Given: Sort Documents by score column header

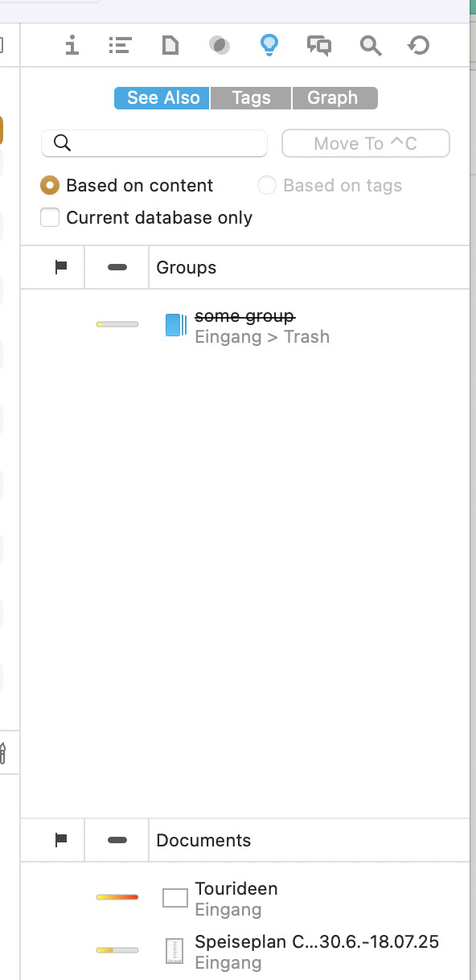Looking at the screenshot, I should click(117, 840).
